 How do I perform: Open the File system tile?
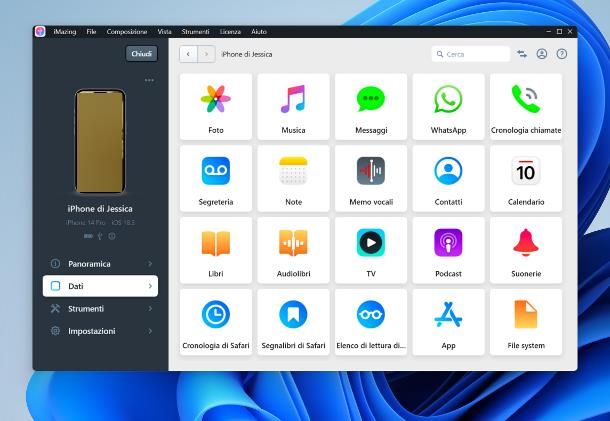click(526, 322)
